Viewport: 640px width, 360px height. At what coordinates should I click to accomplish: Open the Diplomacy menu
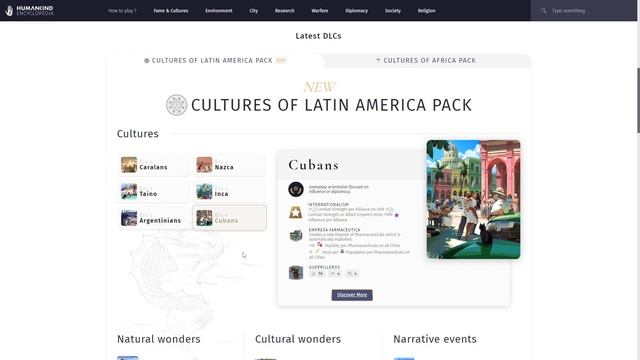(x=356, y=11)
